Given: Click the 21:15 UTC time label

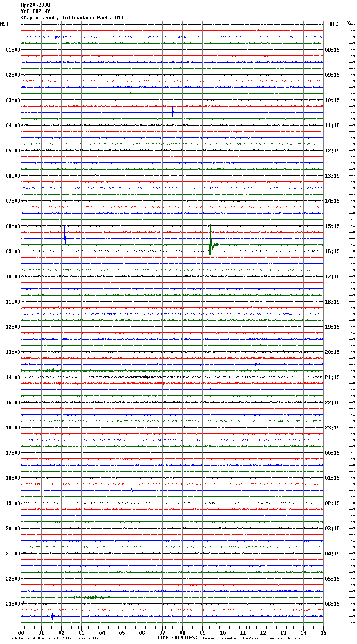Looking at the screenshot, I should [332, 377].
